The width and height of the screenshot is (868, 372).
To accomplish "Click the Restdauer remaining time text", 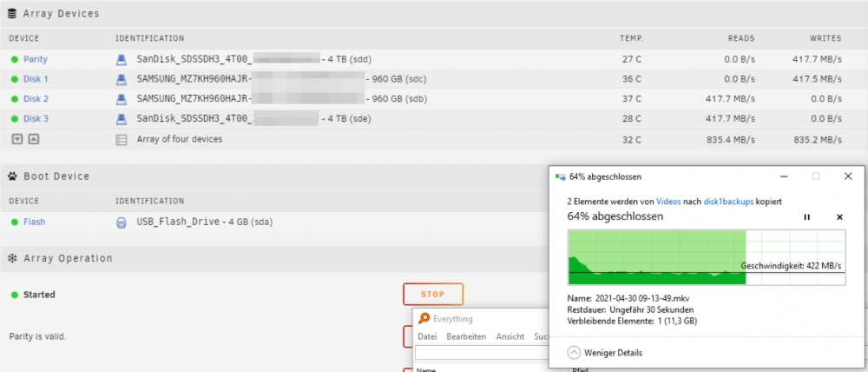I will click(630, 309).
